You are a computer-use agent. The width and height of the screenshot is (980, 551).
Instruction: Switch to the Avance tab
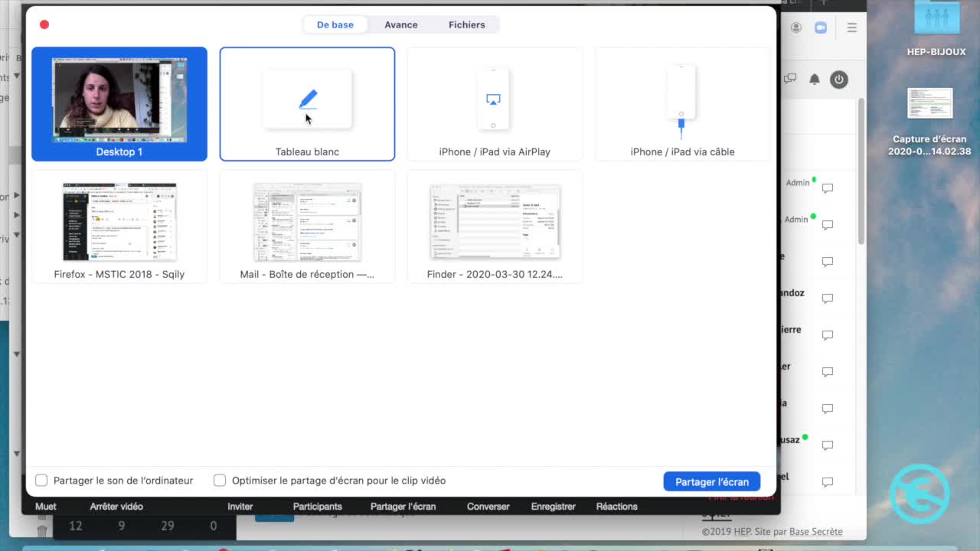[x=400, y=24]
